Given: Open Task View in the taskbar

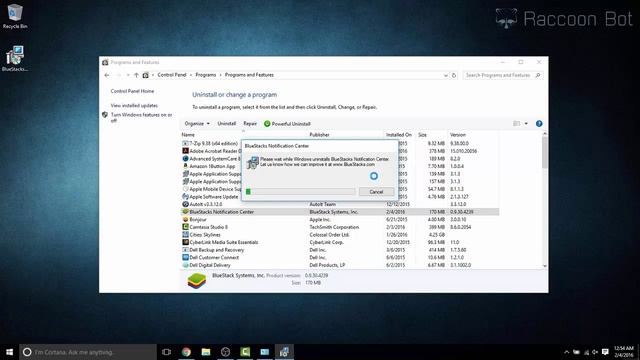Looking at the screenshot, I should tap(166, 352).
